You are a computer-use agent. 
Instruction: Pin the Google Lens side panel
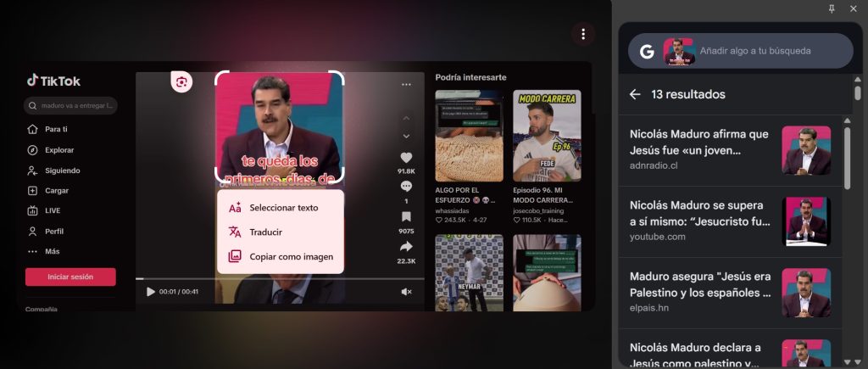click(832, 8)
